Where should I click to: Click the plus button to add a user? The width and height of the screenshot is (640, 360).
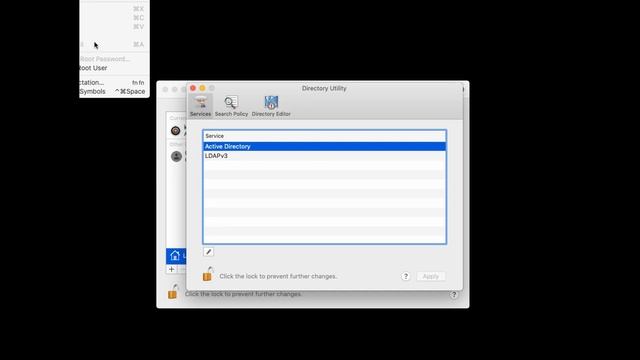click(x=171, y=269)
